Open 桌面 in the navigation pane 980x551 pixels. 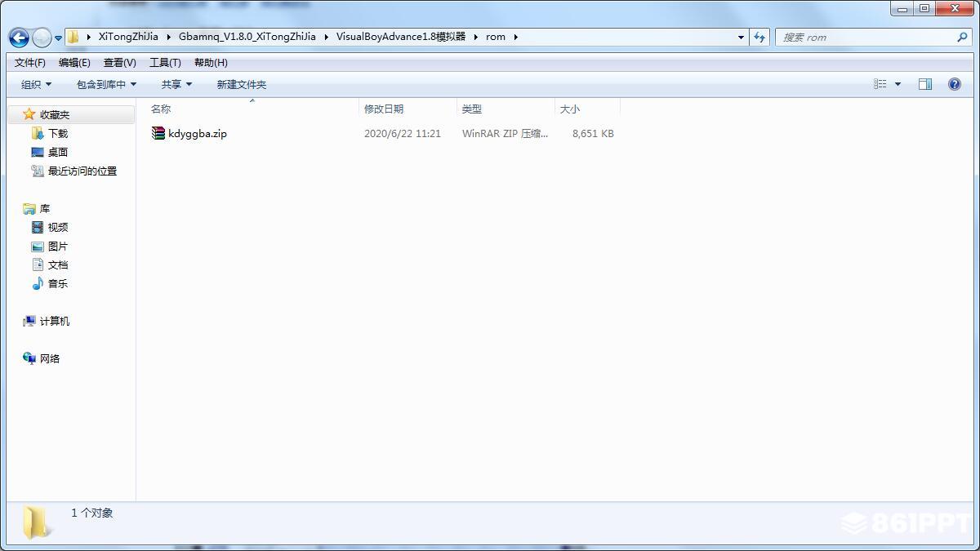(x=58, y=153)
